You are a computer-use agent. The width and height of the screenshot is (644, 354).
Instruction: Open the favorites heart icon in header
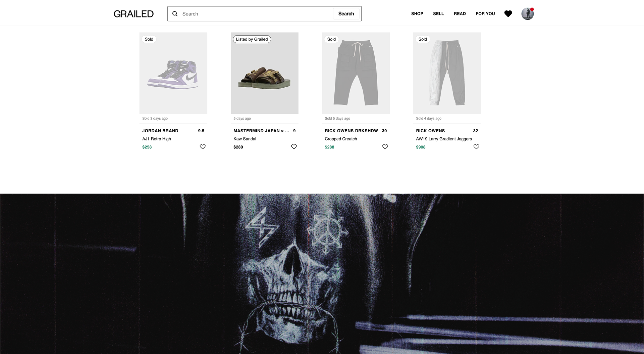(x=508, y=14)
